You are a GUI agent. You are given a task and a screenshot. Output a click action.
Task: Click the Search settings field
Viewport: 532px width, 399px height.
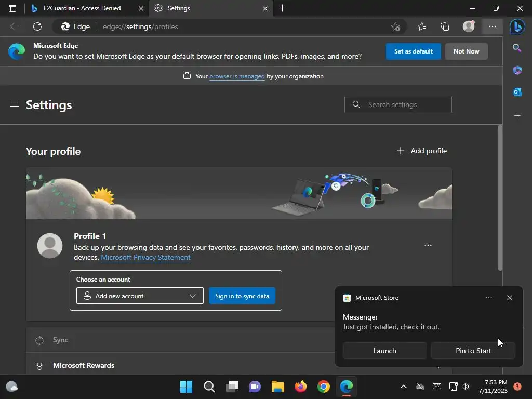point(398,104)
